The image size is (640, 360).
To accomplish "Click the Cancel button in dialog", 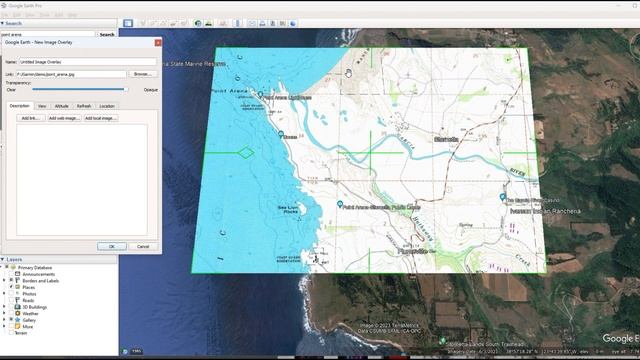I will pos(143,247).
